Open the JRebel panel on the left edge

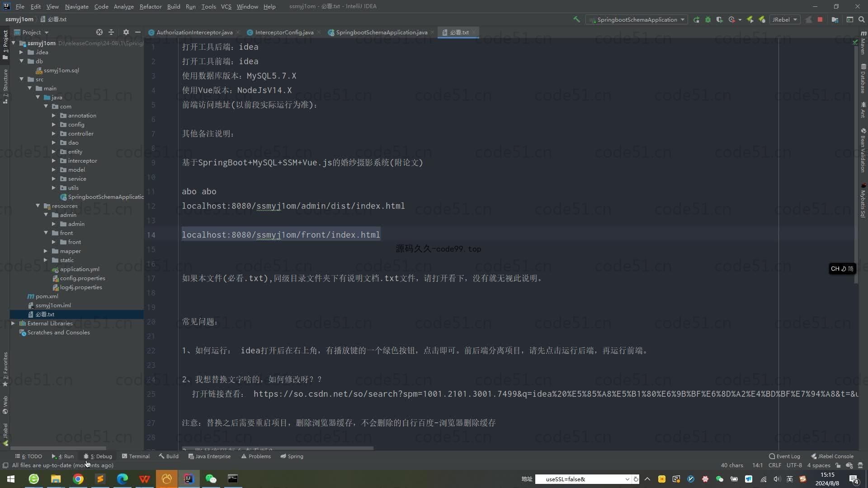click(5, 435)
